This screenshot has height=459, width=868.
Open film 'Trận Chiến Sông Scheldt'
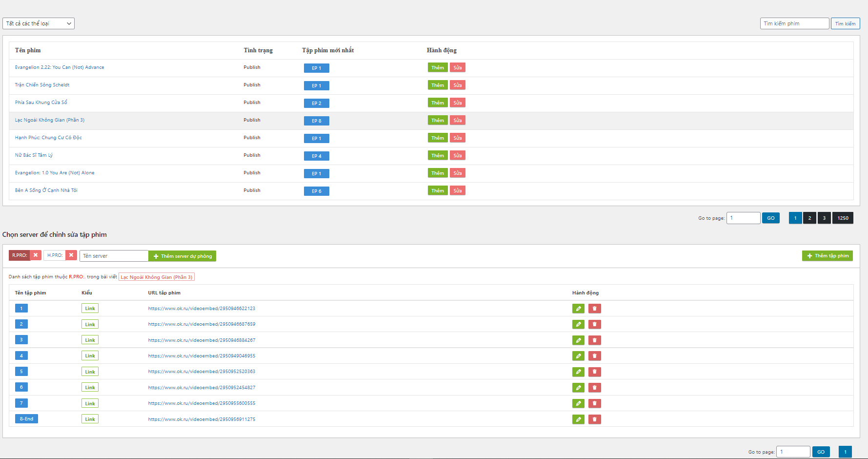tap(42, 85)
